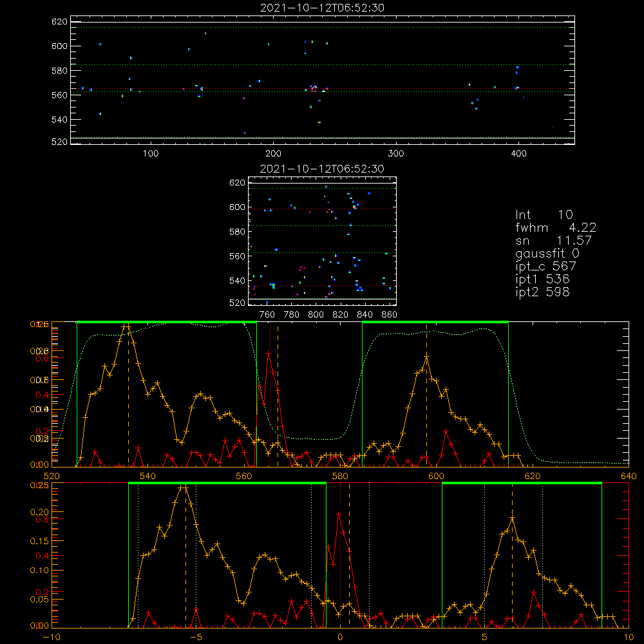Click x-axis label 10 on bottom plot
This screenshot has height=644, width=644.
pyautogui.click(x=629, y=638)
